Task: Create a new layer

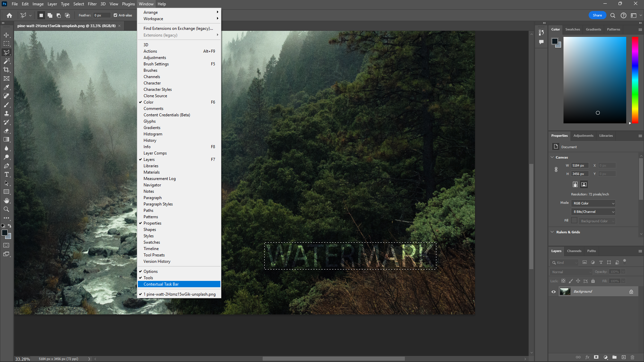Action: coord(624,357)
